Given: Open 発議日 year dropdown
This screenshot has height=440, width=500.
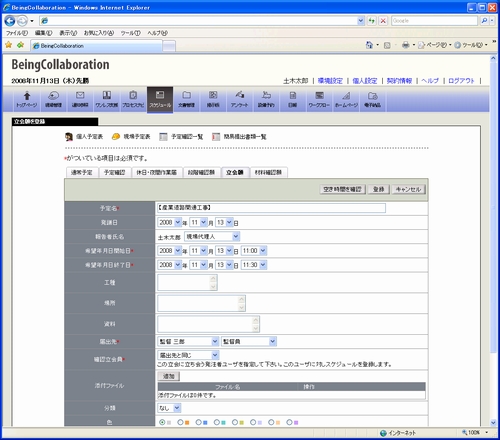Looking at the screenshot, I should click(169, 222).
